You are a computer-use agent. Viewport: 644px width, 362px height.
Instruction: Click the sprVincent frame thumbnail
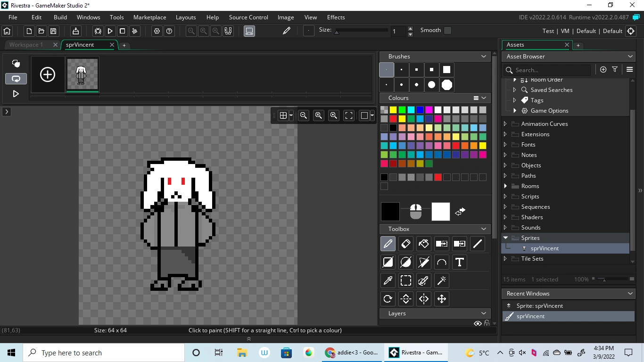click(83, 74)
